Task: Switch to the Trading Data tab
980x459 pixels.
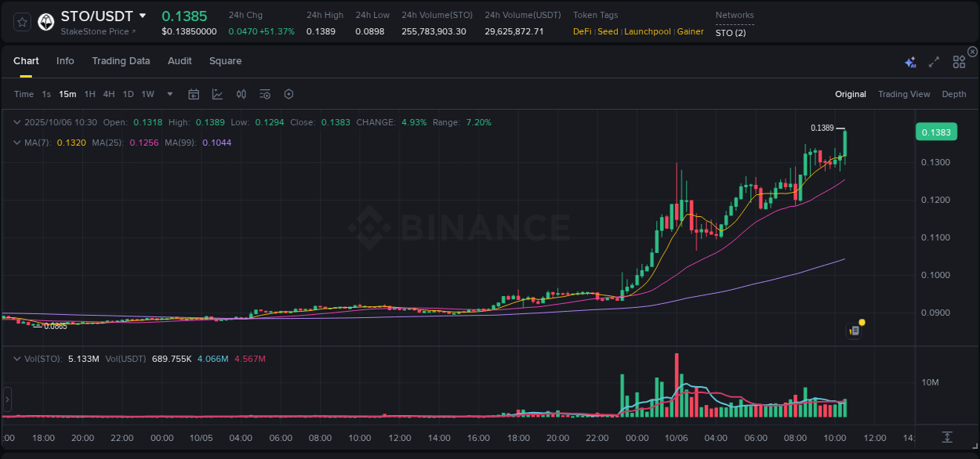Action: [x=121, y=61]
